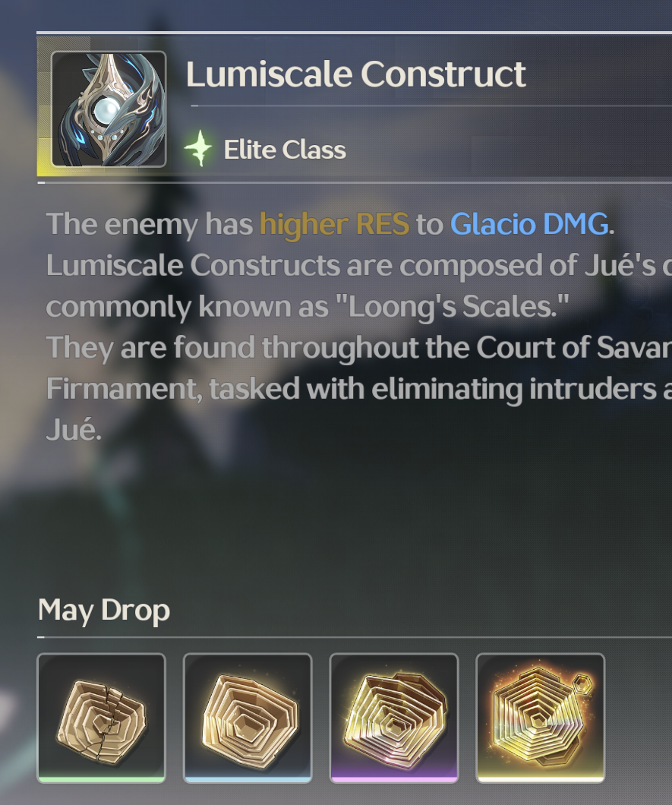The height and width of the screenshot is (805, 672).
Task: Click the green rarity bar under first drop
Action: click(102, 779)
